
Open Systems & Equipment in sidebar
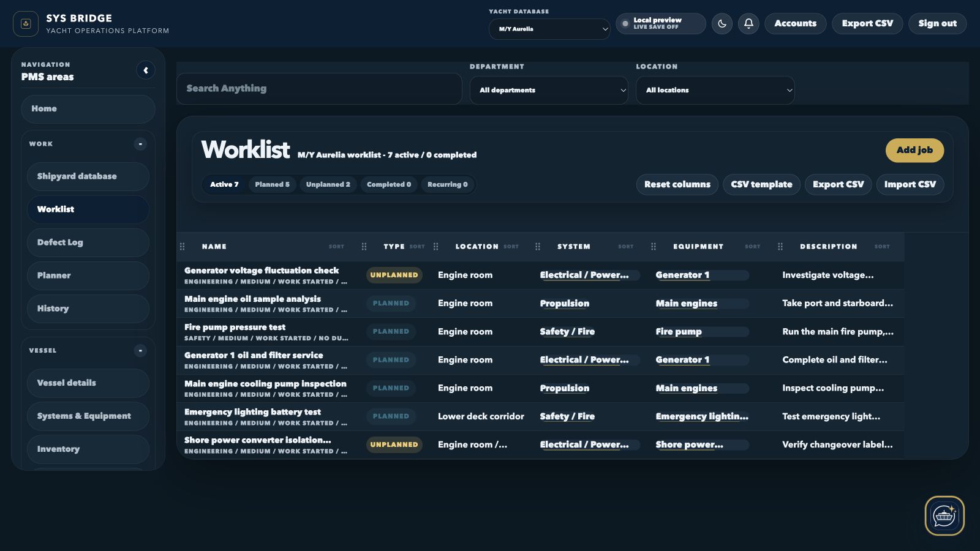[x=88, y=416]
